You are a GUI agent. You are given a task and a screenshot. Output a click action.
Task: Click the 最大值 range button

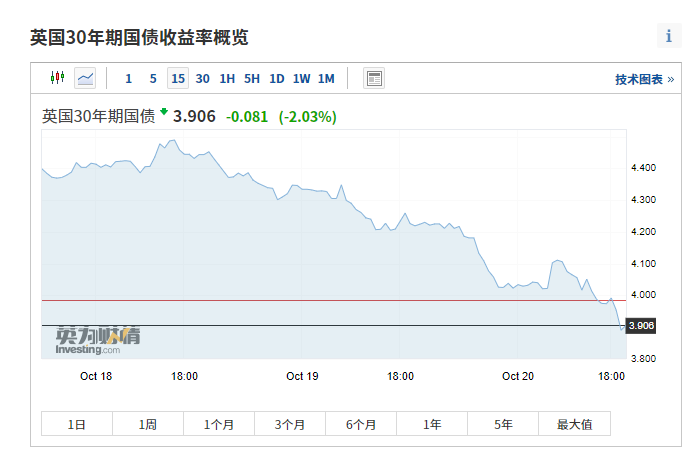pos(574,424)
